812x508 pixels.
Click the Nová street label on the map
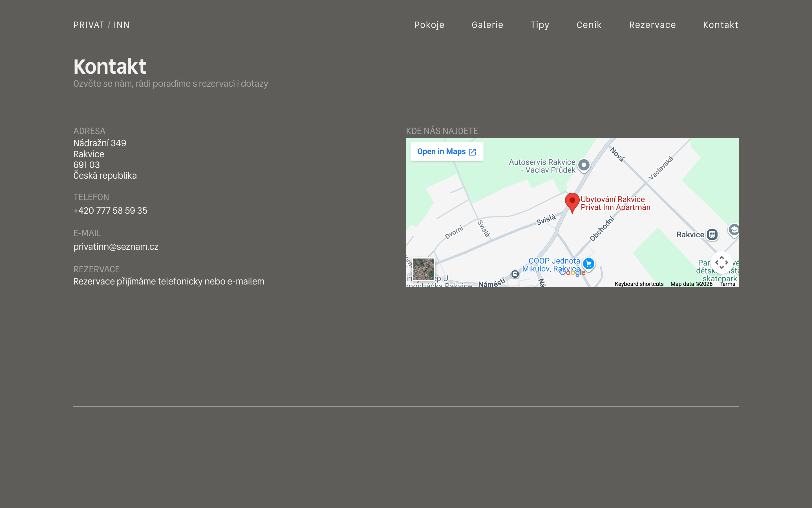(617, 155)
